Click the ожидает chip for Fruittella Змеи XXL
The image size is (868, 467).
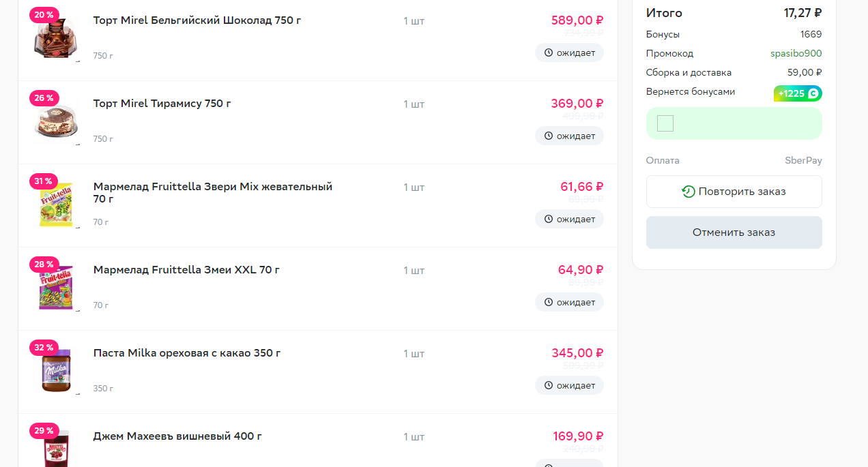569,302
